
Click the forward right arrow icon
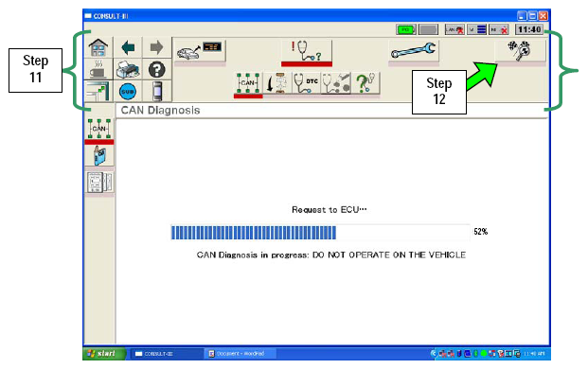157,47
